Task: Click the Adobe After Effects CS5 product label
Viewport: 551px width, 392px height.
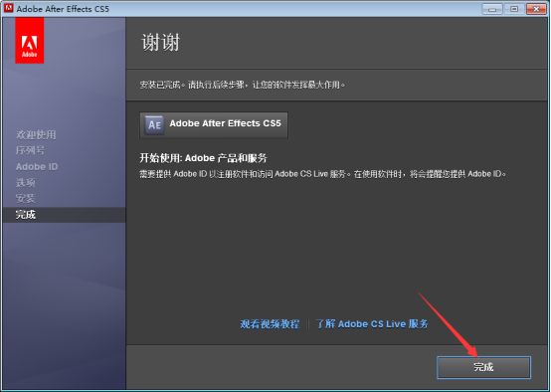Action: click(x=225, y=123)
